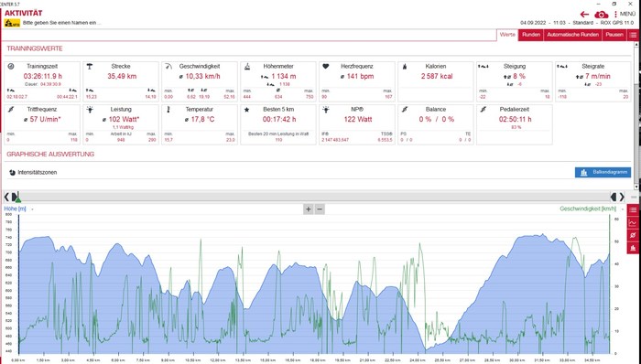The height and width of the screenshot is (364, 641).
Task: Click the thermometer icon on the Temperatur card
Action: click(x=168, y=110)
